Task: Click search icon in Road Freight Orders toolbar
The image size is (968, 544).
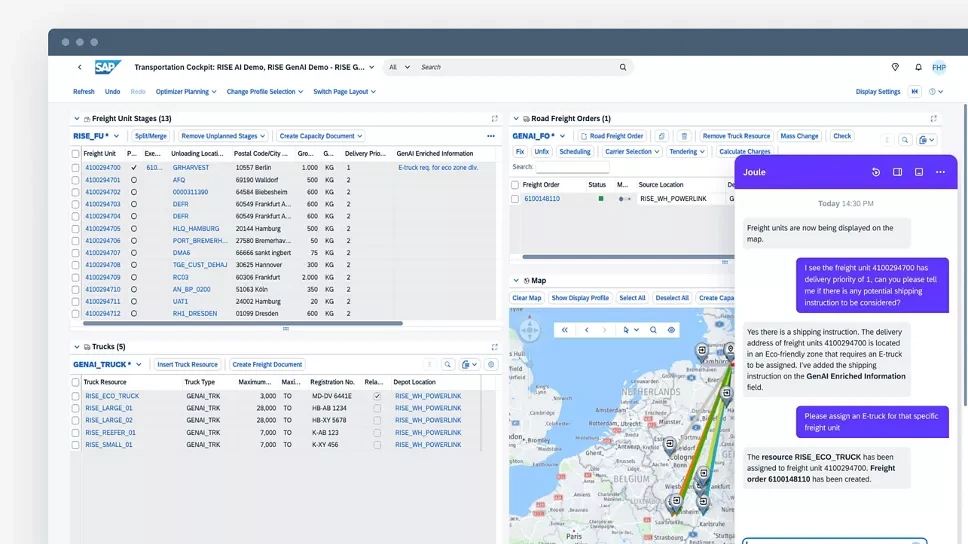Action: (905, 140)
